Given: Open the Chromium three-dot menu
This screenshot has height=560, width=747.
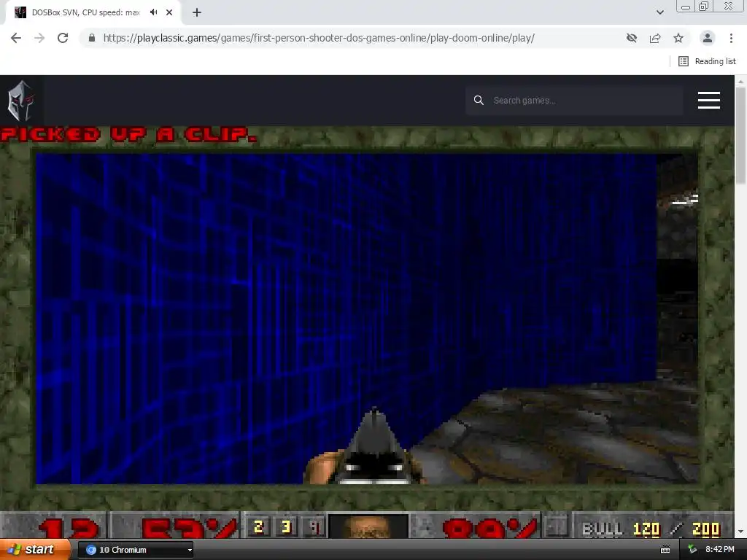Looking at the screenshot, I should (x=731, y=38).
